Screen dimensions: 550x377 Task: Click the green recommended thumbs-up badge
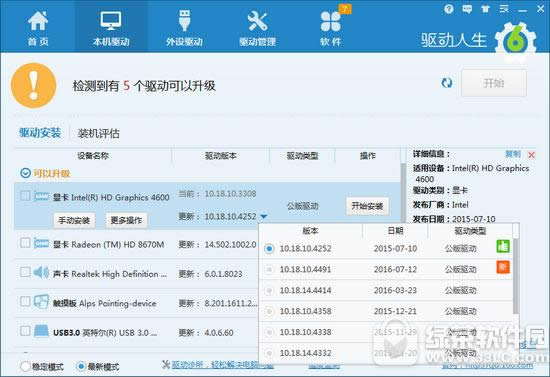click(503, 247)
